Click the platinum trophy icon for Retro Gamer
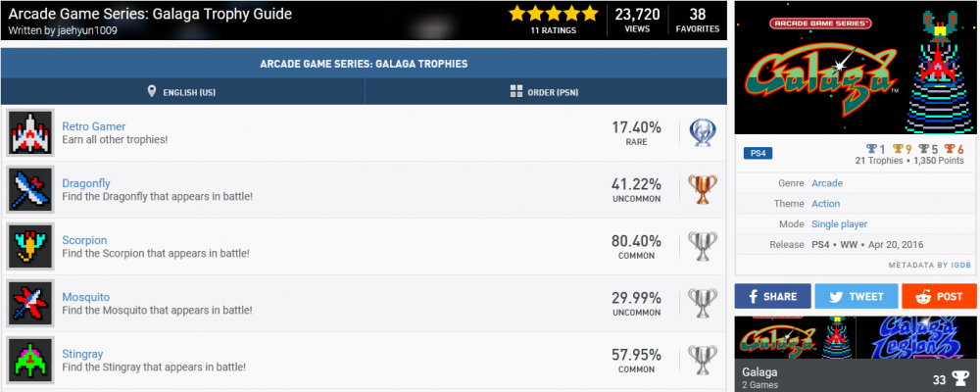Screen dimensions: 980x392 [x=702, y=132]
